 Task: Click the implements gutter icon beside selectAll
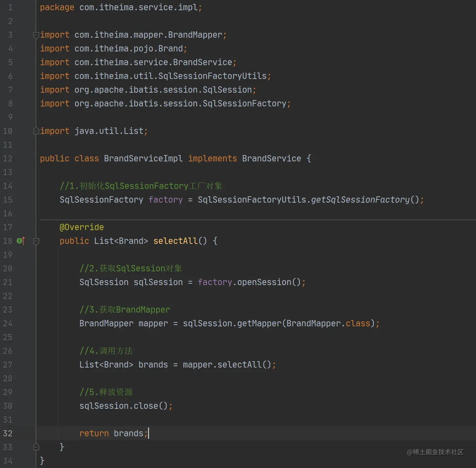21,241
